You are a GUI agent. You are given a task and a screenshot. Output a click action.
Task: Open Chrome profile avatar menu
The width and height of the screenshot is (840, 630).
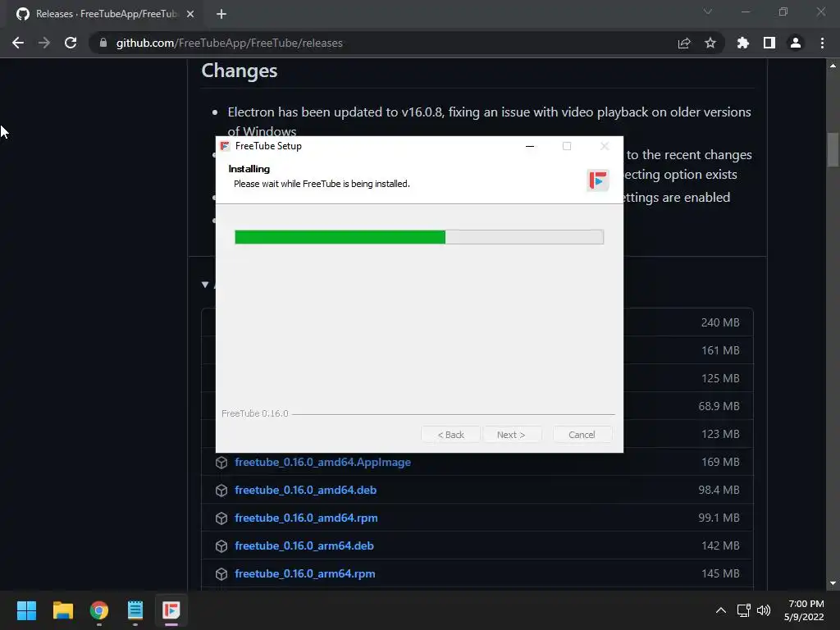coord(796,43)
